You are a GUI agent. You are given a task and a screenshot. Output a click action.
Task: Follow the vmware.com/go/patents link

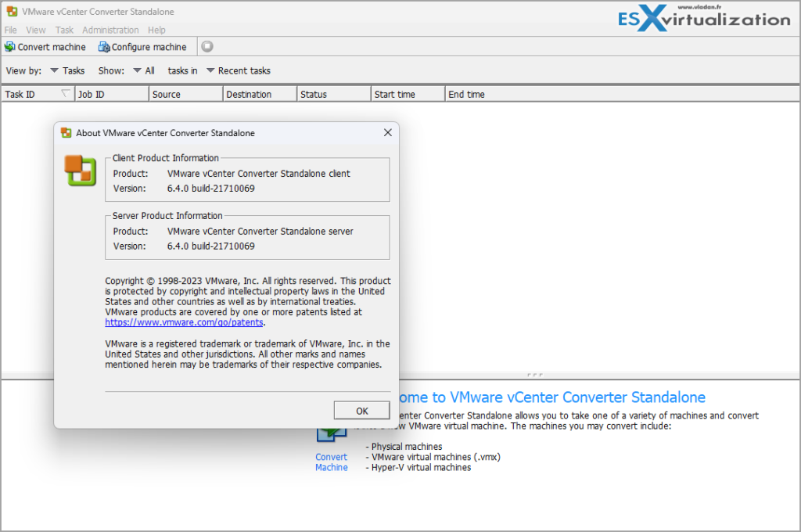pyautogui.click(x=183, y=322)
